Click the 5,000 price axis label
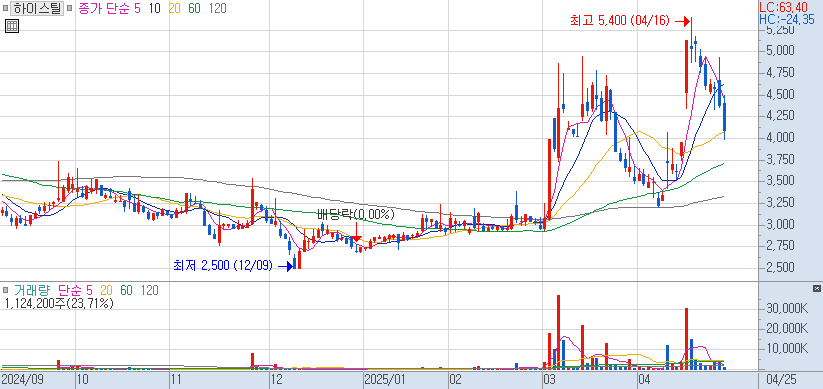The image size is (823, 389). (780, 51)
